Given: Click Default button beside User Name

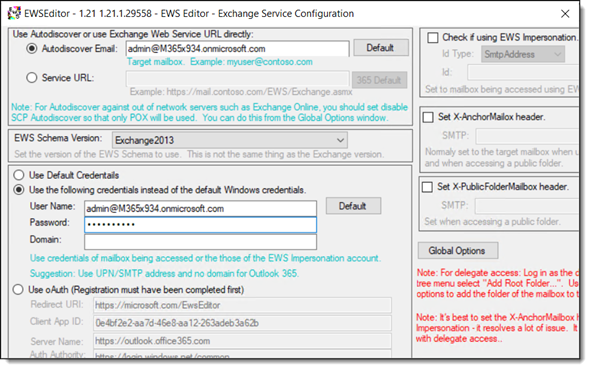Looking at the screenshot, I should click(x=353, y=206).
